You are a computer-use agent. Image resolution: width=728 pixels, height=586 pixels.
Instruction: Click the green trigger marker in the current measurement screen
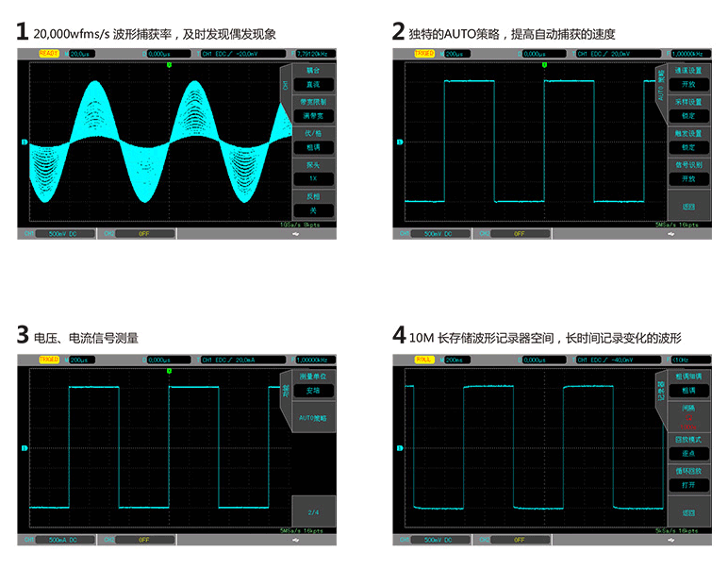point(168,372)
